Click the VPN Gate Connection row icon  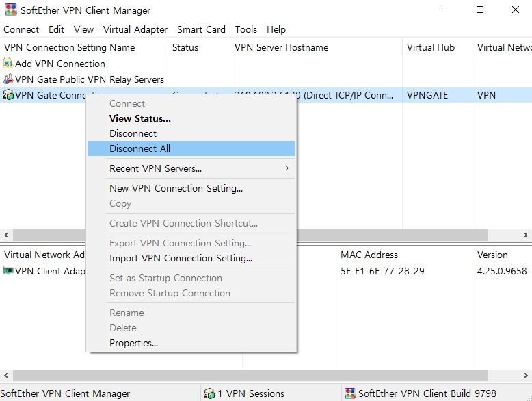click(x=8, y=94)
